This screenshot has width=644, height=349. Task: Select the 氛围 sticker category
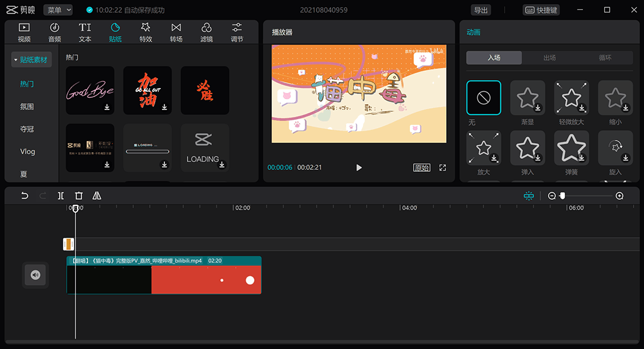27,106
